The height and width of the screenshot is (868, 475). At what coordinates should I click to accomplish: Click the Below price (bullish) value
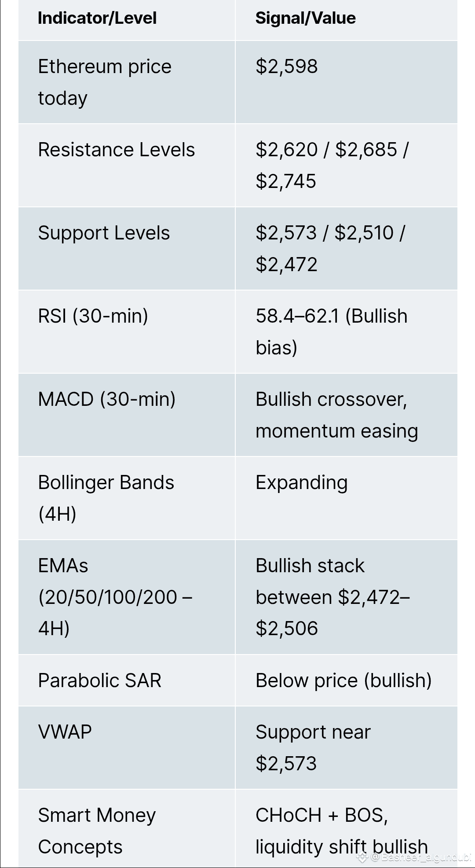click(343, 680)
